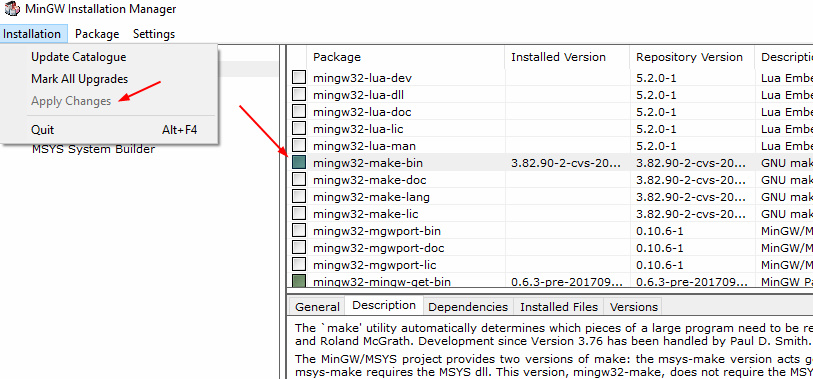Mark the mingw32-mgwport-bin checkbox icon
This screenshot has height=379, width=813.
[x=299, y=231]
